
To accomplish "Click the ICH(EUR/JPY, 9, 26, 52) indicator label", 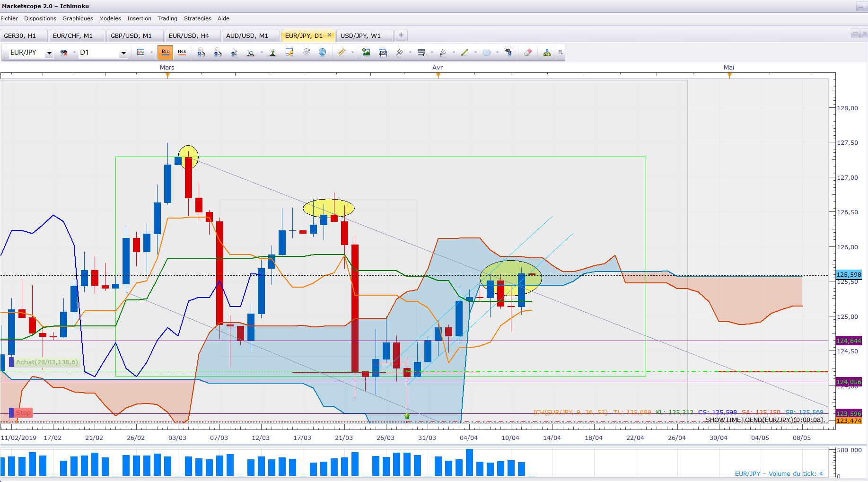I will click(x=570, y=412).
